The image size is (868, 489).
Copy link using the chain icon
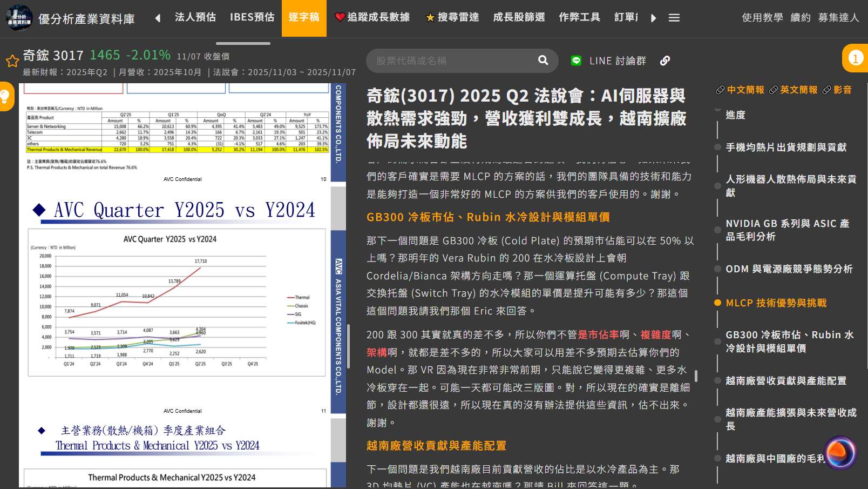click(665, 61)
